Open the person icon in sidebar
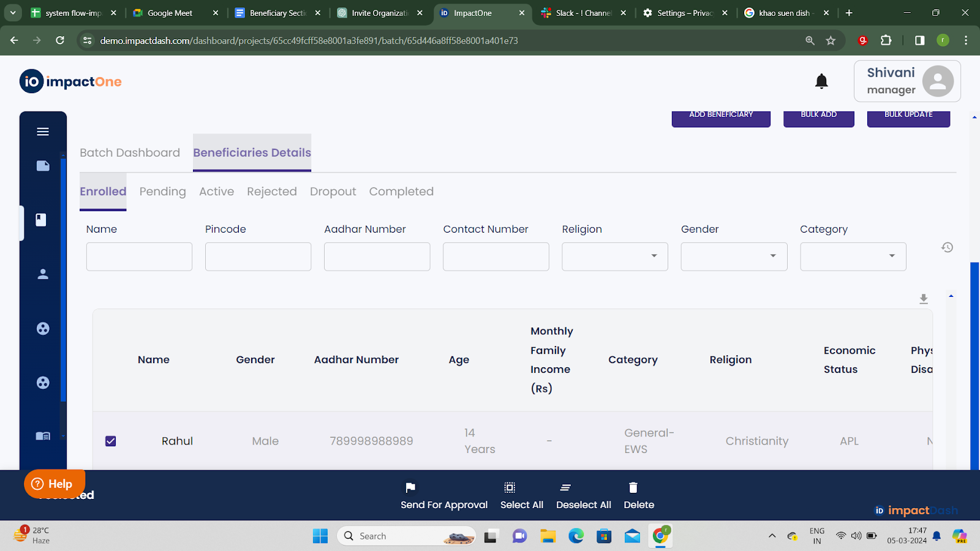This screenshot has width=980, height=551. click(x=43, y=274)
